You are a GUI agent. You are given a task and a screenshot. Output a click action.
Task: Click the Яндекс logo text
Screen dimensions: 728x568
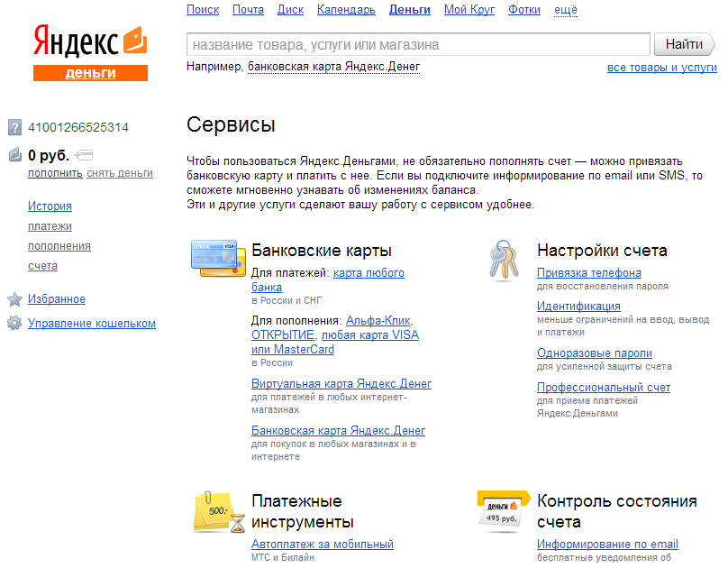coord(76,41)
